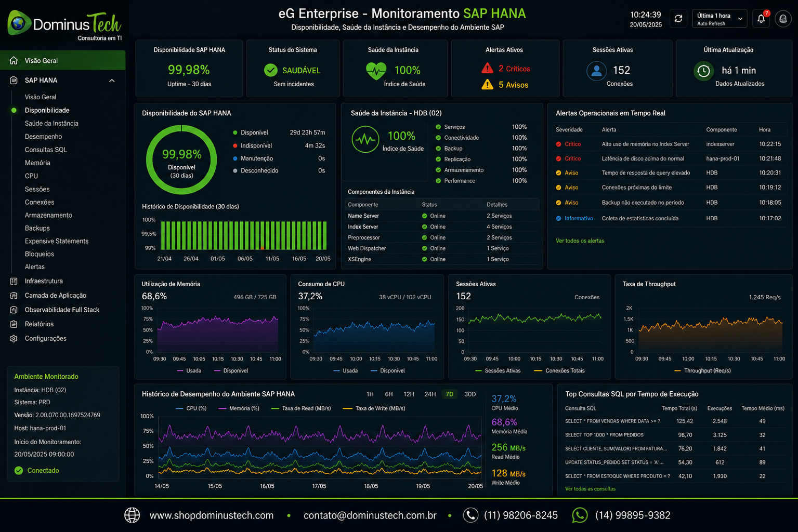
Task: Click the WhatsApp icon in the footer
Action: point(580,515)
